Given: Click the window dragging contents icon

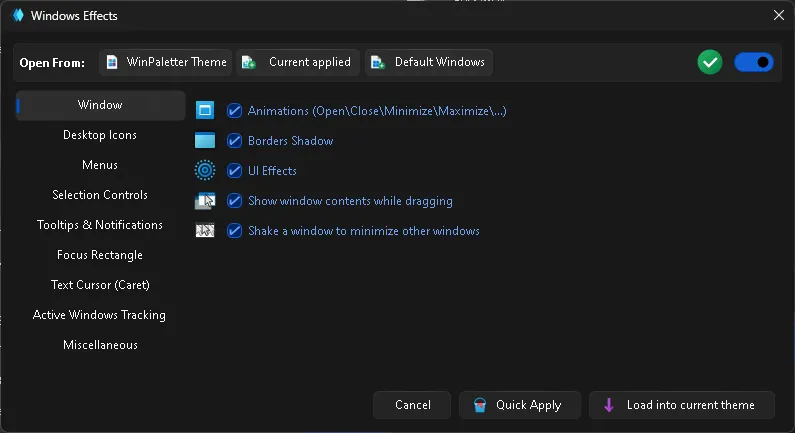Looking at the screenshot, I should [205, 201].
